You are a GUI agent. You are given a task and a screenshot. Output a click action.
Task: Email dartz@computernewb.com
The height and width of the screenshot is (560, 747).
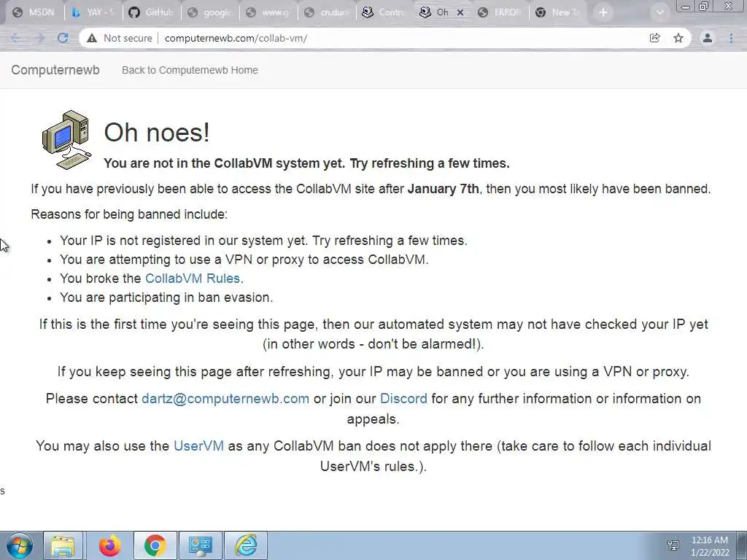pyautogui.click(x=225, y=399)
